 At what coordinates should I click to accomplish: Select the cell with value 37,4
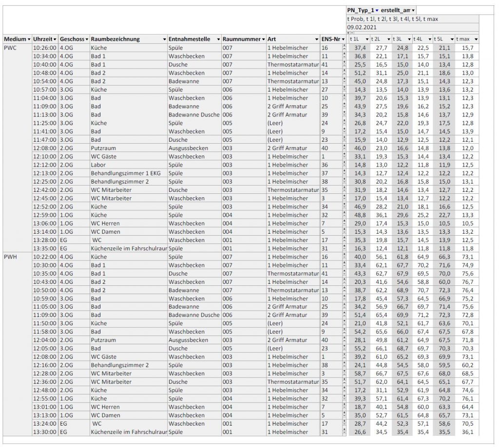(359, 48)
